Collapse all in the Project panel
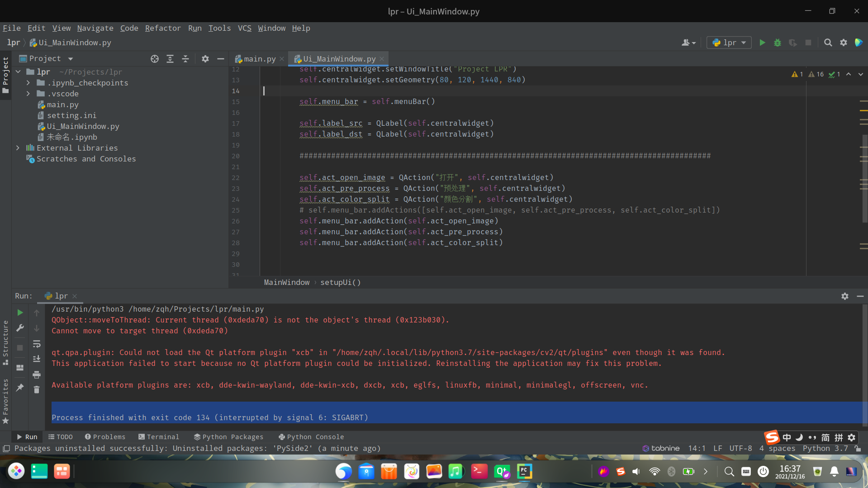This screenshot has width=868, height=488. click(x=185, y=59)
